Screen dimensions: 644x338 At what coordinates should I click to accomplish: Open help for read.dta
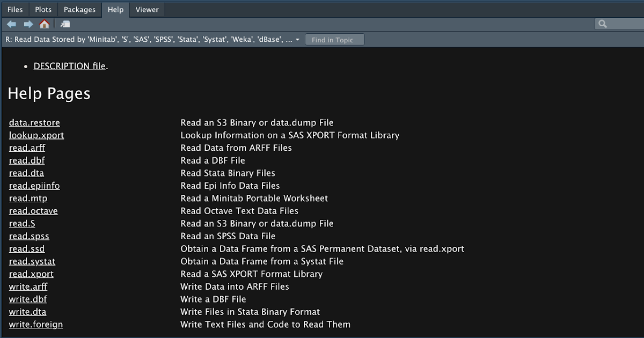pyautogui.click(x=26, y=173)
